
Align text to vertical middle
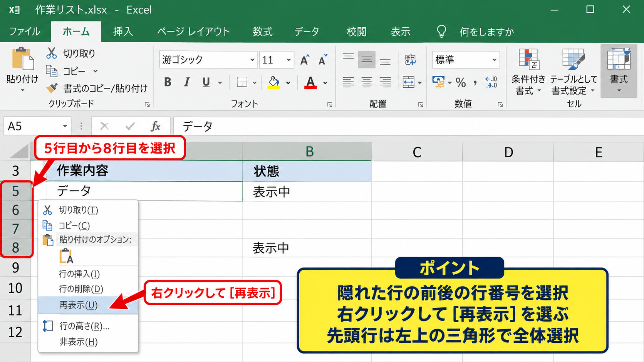pyautogui.click(x=367, y=60)
